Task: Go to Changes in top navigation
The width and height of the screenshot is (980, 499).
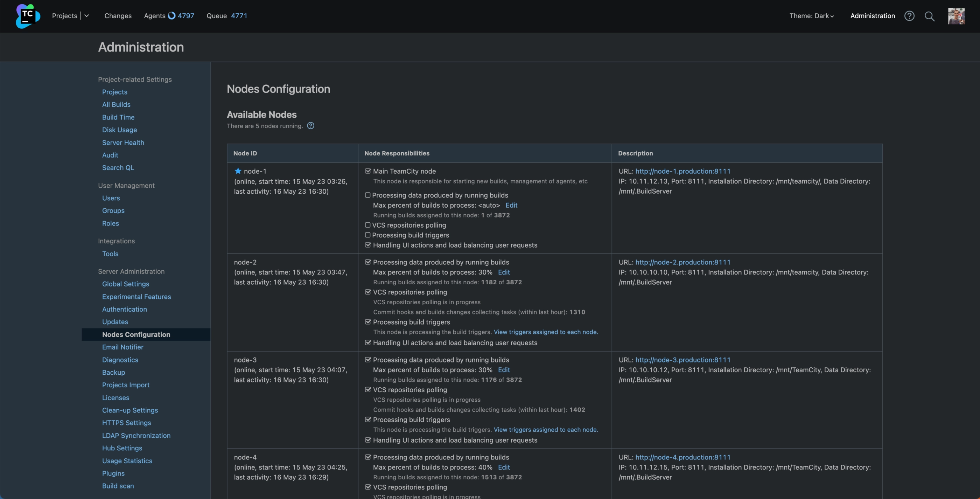Action: 118,16
